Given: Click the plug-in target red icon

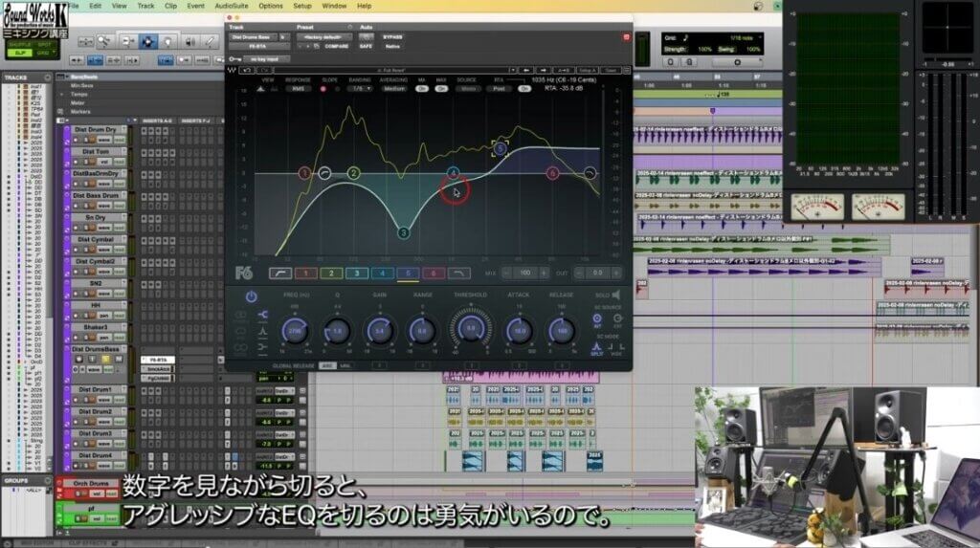Looking at the screenshot, I should coord(626,37).
